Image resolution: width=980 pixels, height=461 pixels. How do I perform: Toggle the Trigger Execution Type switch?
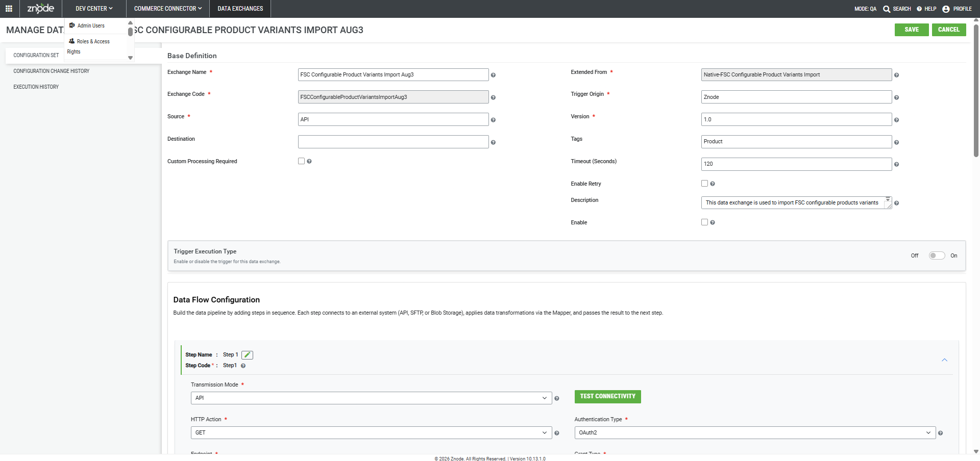pyautogui.click(x=937, y=255)
